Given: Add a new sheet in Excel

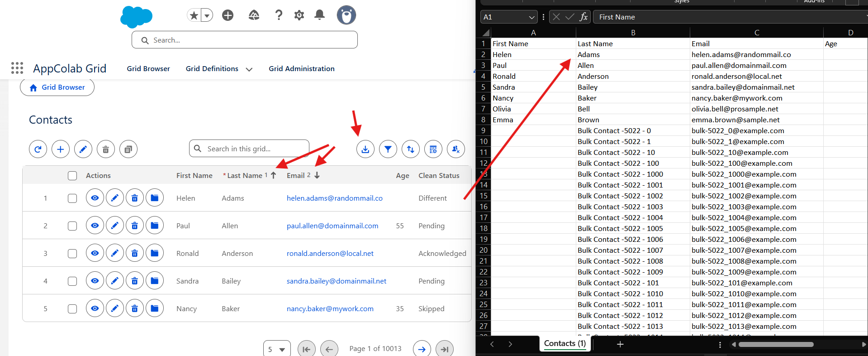Looking at the screenshot, I should pyautogui.click(x=620, y=345).
